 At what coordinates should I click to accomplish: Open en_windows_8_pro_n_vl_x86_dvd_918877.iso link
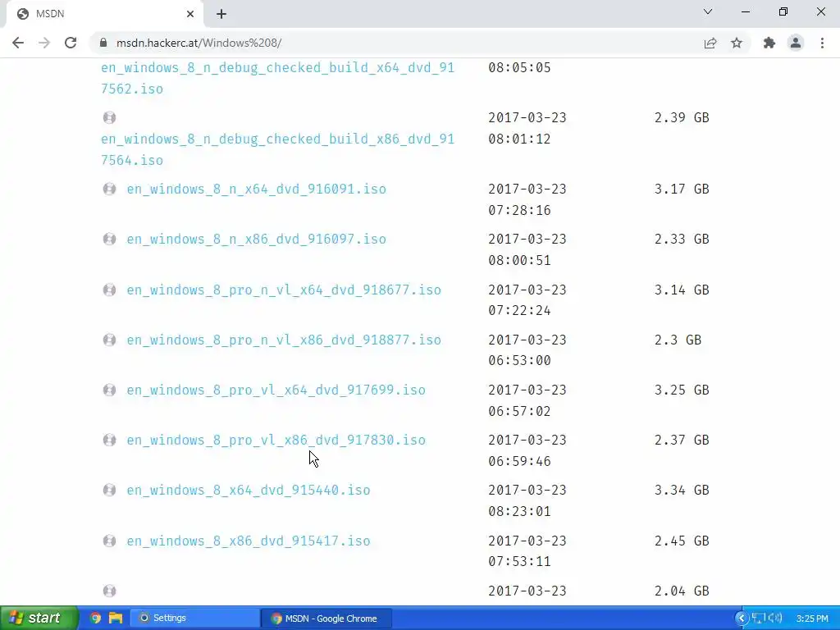click(x=284, y=340)
